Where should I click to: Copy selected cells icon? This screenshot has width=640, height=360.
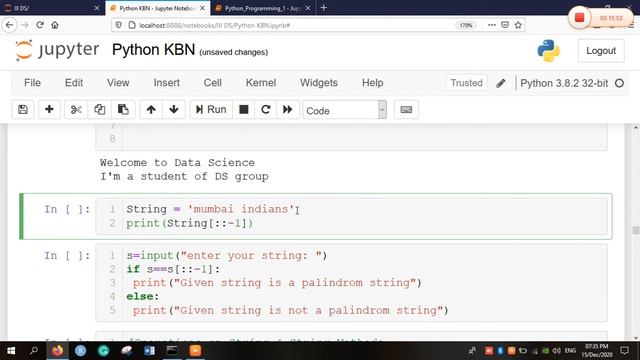[x=99, y=109]
